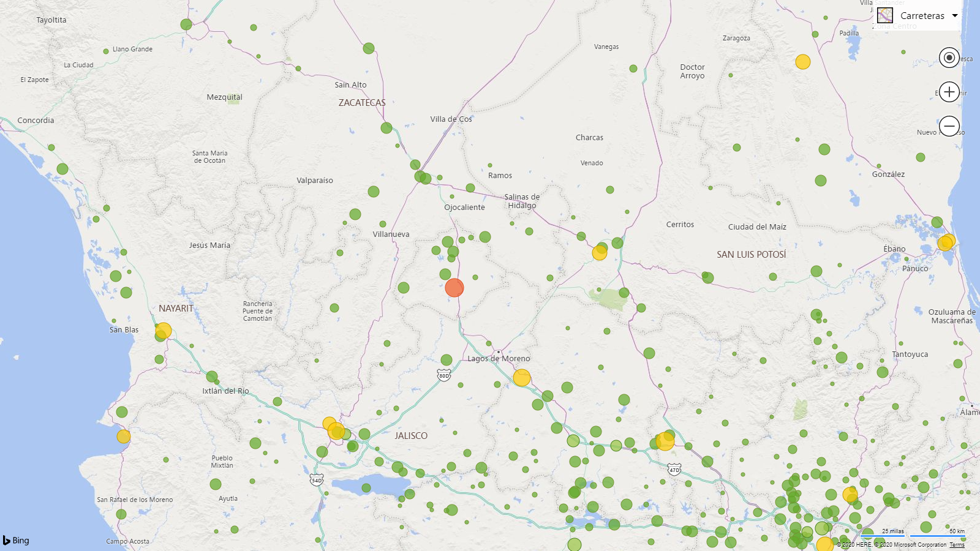Click the Zaragoza town label
Screen dimensions: 980x551
pos(736,38)
